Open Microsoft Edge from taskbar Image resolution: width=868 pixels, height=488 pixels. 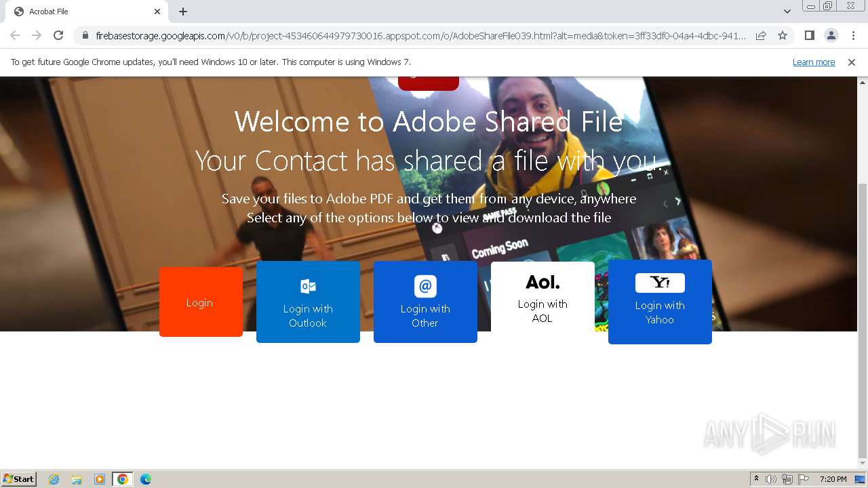point(146,479)
